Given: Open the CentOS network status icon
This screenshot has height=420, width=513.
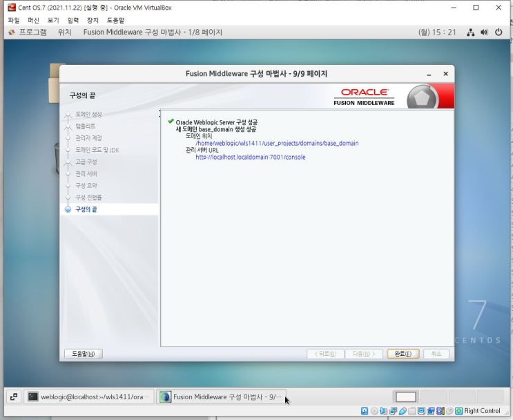Looking at the screenshot, I should (x=470, y=32).
